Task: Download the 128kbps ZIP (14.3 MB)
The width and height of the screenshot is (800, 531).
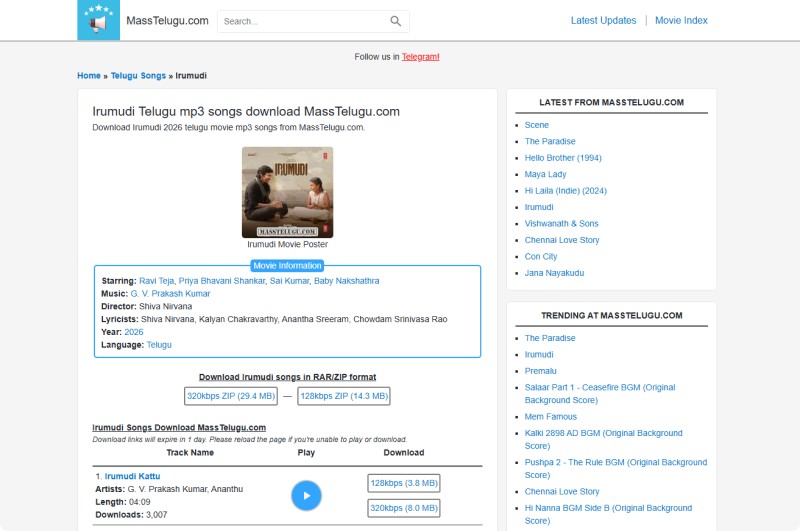Action: pos(344,396)
